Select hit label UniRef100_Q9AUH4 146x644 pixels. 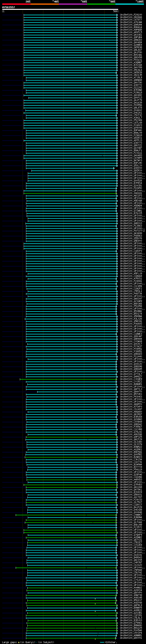pyautogui.click(x=131, y=25)
